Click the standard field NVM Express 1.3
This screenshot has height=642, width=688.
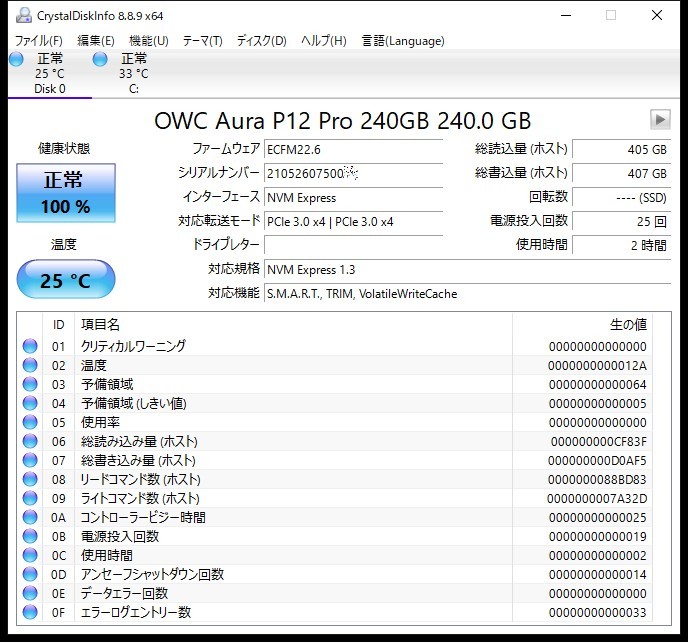pos(467,269)
